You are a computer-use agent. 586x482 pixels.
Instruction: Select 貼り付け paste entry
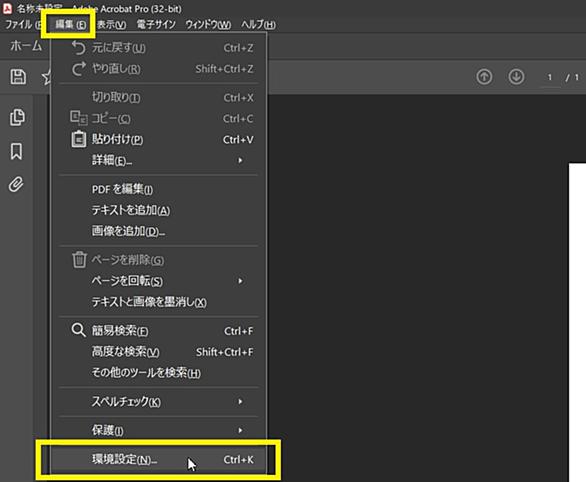point(158,139)
